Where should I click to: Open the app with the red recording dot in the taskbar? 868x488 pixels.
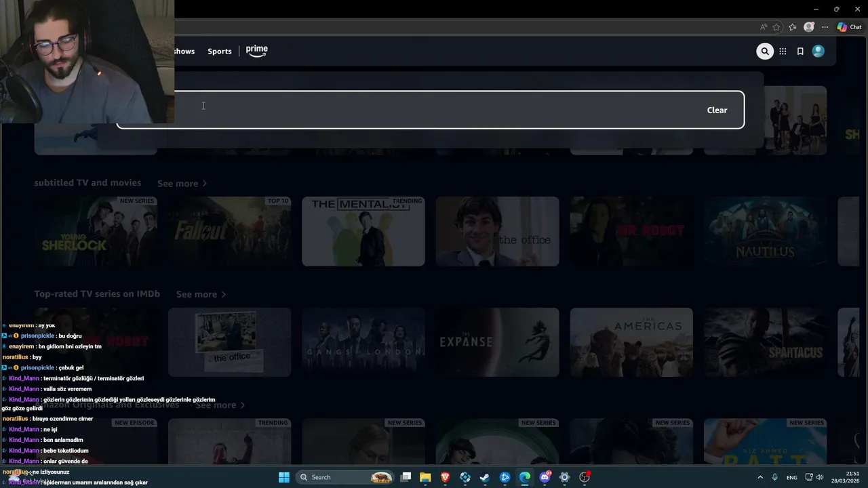tap(585, 477)
